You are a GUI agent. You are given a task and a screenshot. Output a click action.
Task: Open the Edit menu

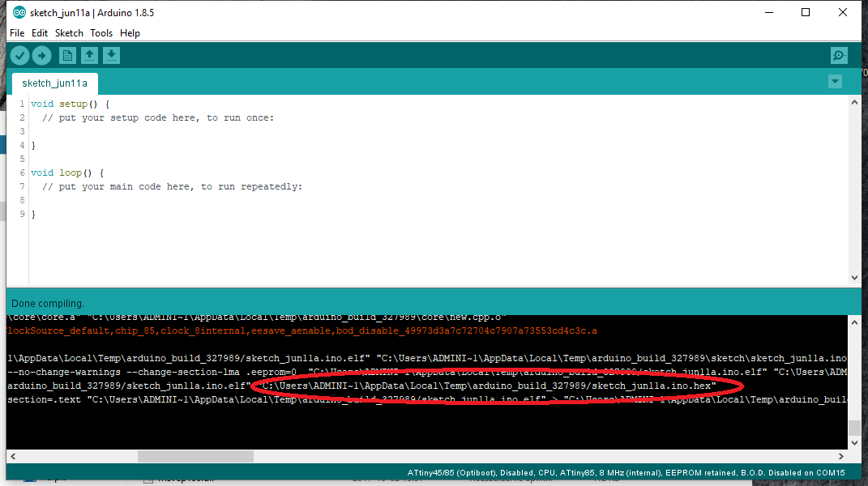(x=39, y=33)
